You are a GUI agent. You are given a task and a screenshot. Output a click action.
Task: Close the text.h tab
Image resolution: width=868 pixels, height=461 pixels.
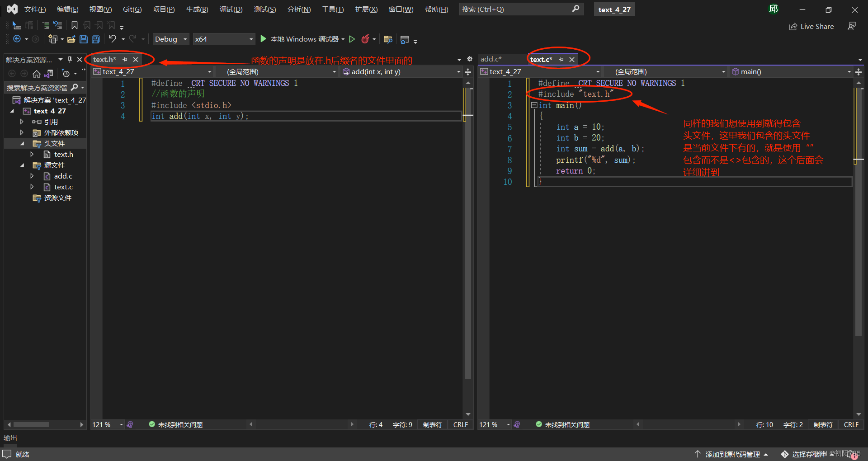[136, 59]
